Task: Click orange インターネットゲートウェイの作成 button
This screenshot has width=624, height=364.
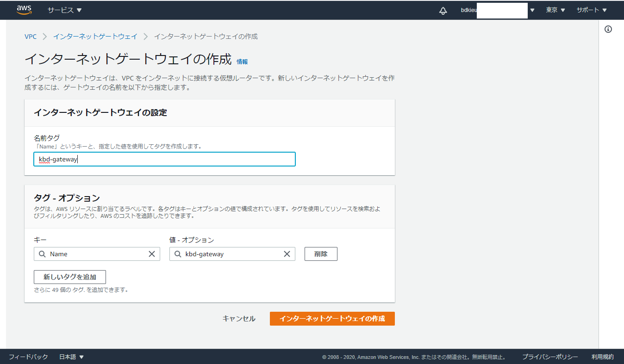Action: point(332,319)
